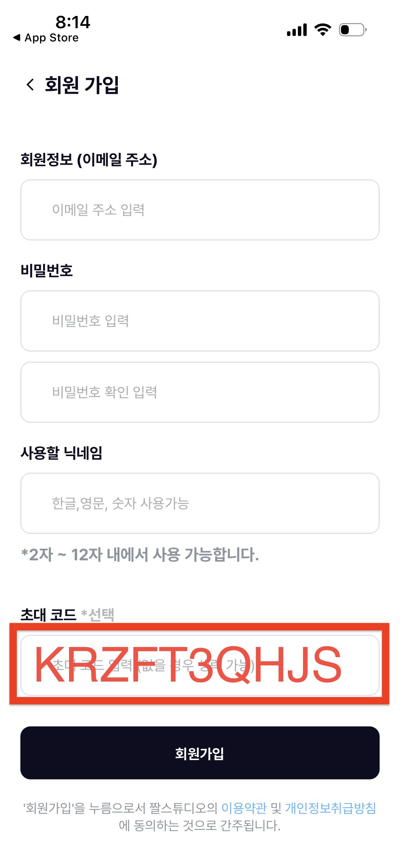This screenshot has height=868, width=400.
Task: Tap the highlighted invite code field
Action: pos(200,664)
